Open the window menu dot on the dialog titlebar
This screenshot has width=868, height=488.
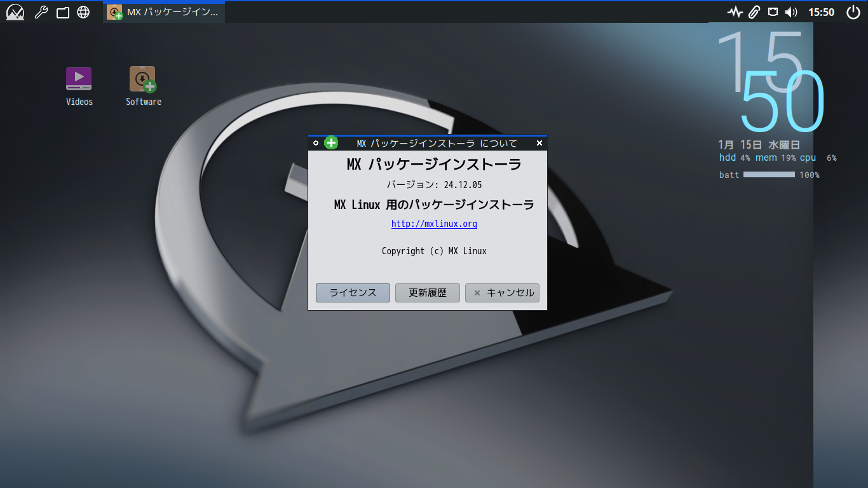pyautogui.click(x=316, y=143)
